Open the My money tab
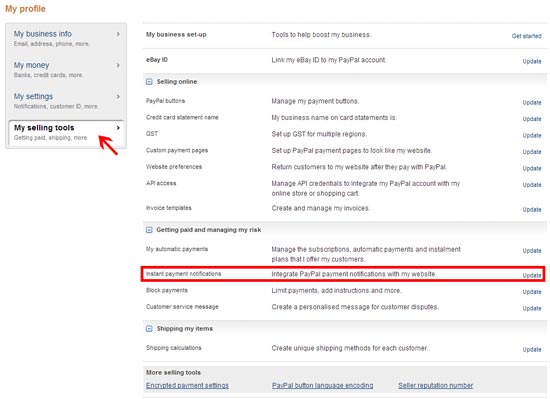The image size is (550, 399). click(x=66, y=70)
